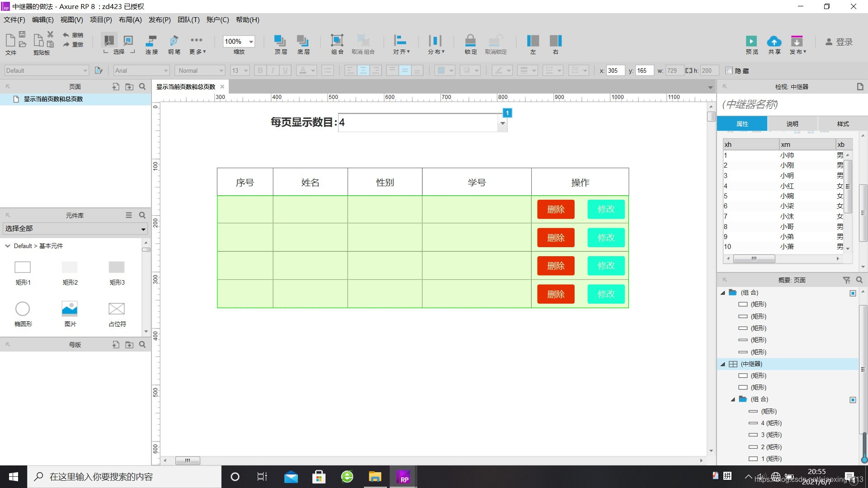Image resolution: width=868 pixels, height=488 pixels.
Task: Click the Preview (预览) toolbar icon
Action: tap(751, 41)
